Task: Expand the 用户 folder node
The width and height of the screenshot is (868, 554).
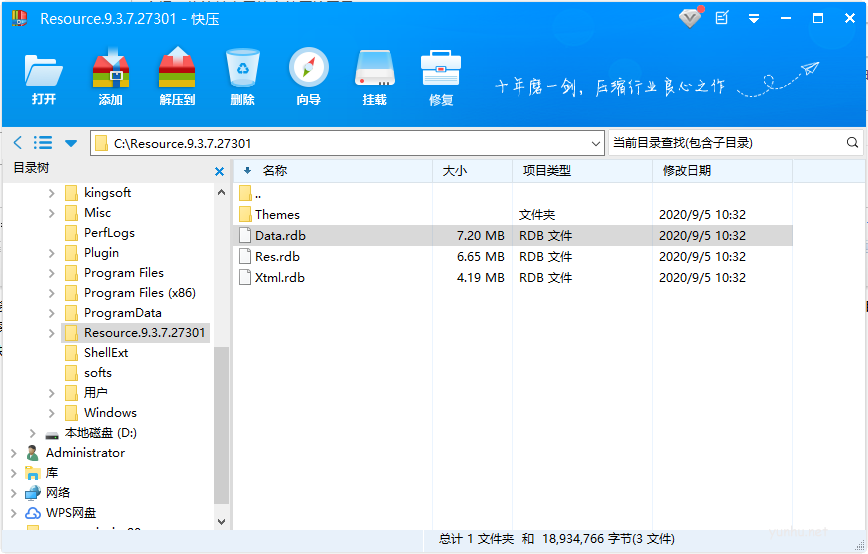Action: coord(51,394)
